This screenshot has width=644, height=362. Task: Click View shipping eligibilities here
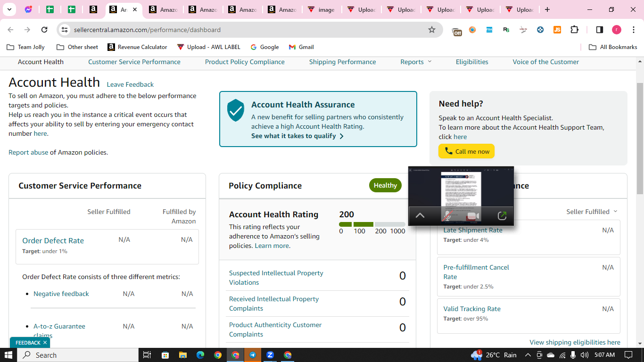click(575, 342)
